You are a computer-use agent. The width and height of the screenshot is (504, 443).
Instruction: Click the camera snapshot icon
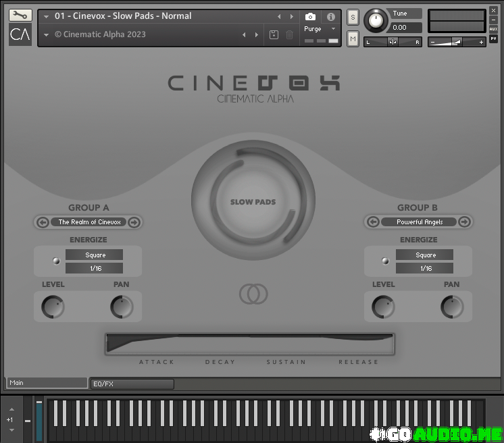point(310,17)
